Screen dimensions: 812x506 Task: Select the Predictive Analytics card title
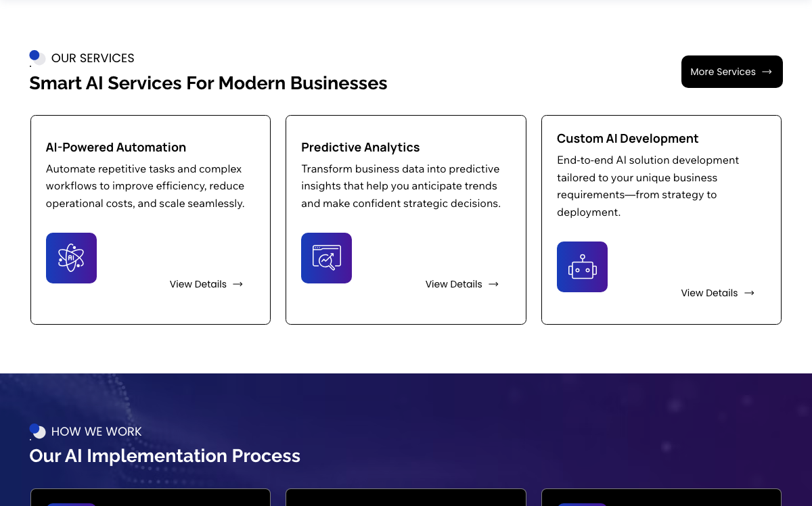361,147
